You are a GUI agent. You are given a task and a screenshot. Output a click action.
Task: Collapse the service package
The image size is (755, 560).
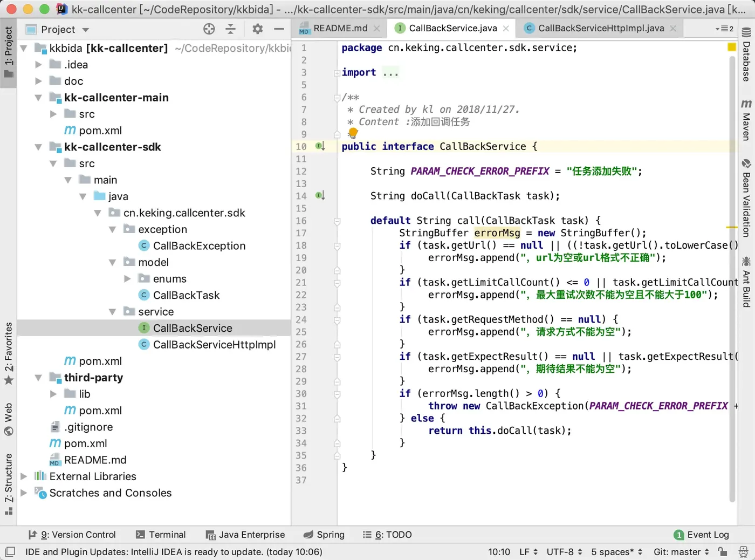coord(113,312)
